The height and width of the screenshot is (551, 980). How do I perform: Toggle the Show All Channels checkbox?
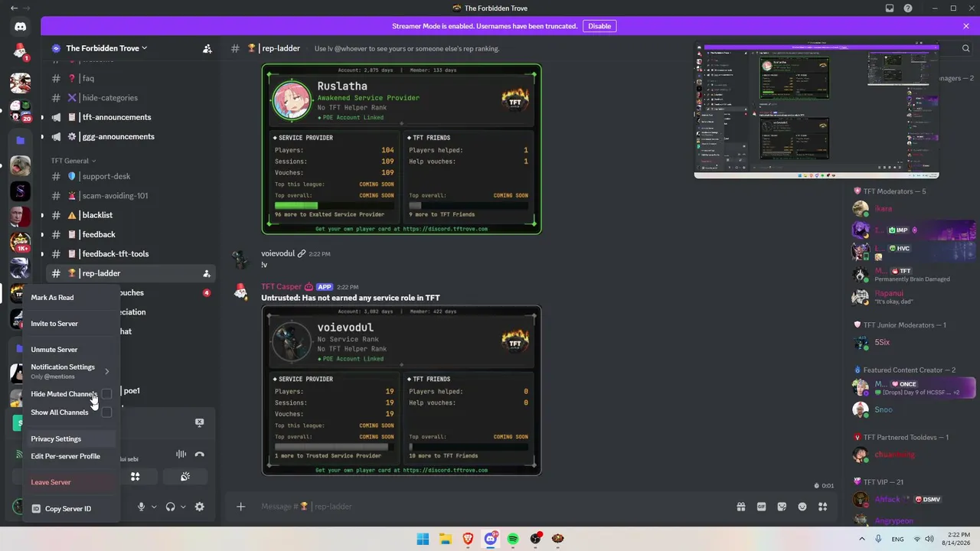(106, 412)
